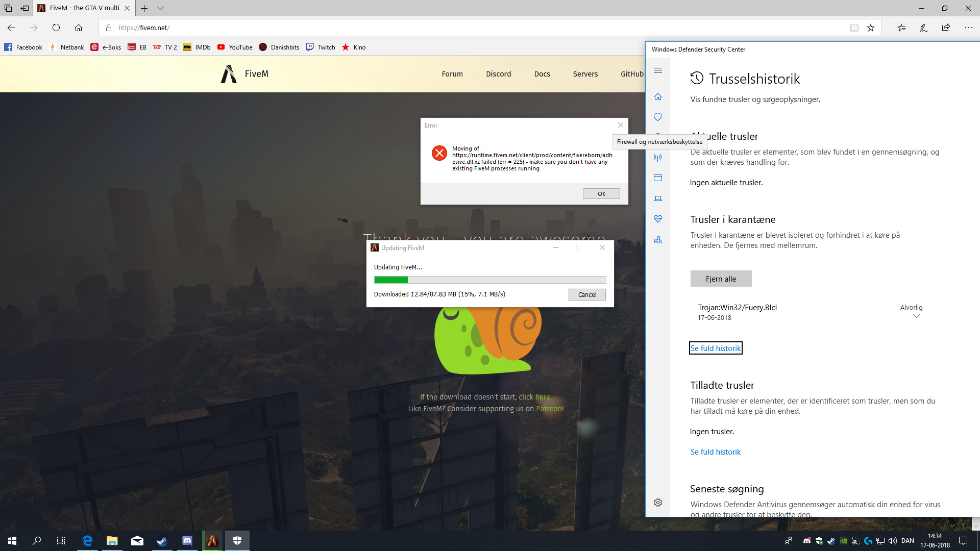
Task: Cancel the FiveM update download
Action: click(587, 294)
